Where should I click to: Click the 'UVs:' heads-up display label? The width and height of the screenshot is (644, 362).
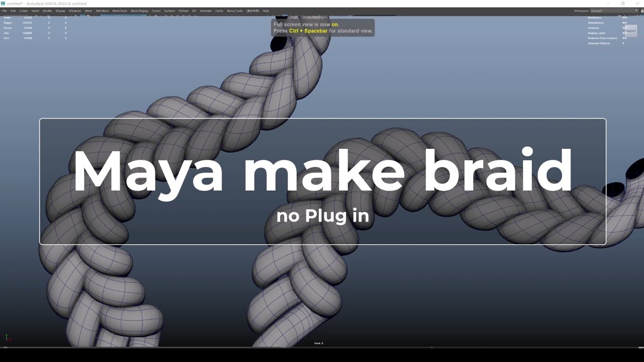coord(7,38)
